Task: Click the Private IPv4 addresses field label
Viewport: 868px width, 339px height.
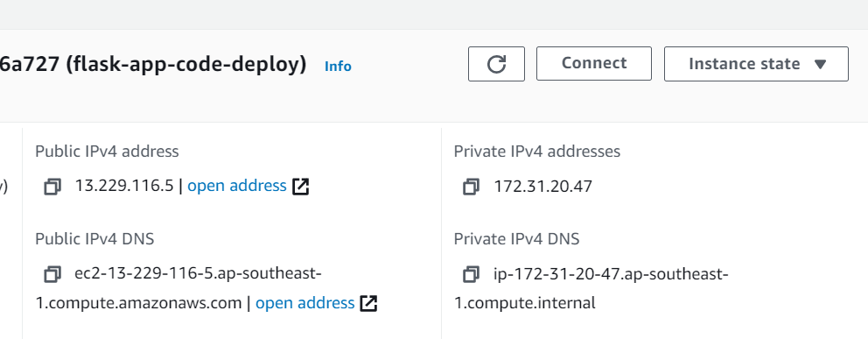Action: pos(537,152)
